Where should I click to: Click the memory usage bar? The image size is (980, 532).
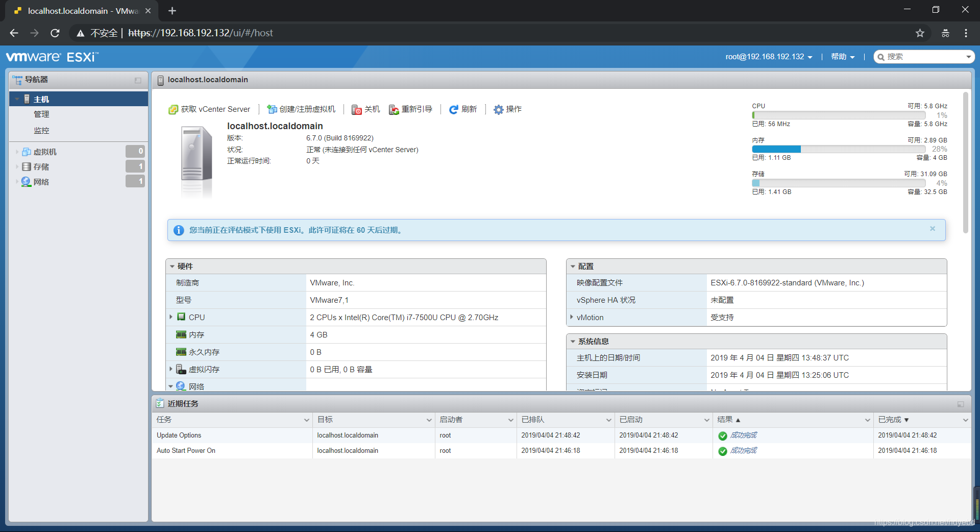pos(839,149)
